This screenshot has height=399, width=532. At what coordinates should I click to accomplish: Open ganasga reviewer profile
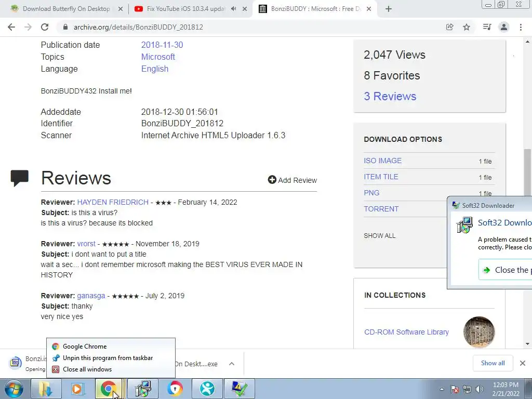coord(91,296)
